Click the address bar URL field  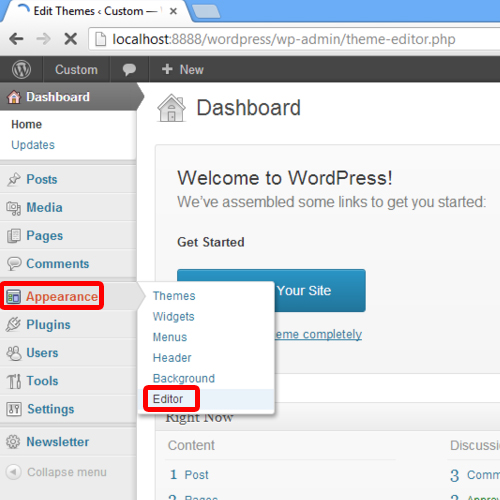(x=295, y=39)
